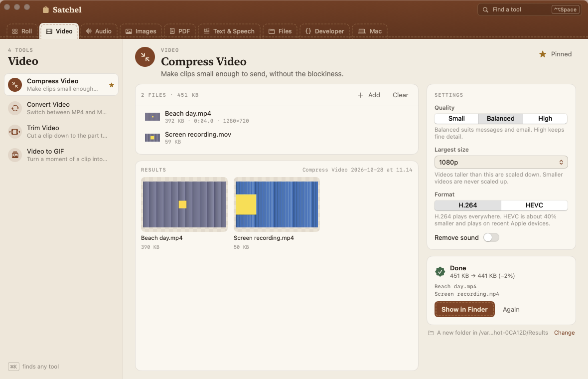
Task: Switch to the Roll tab
Action: coord(22,31)
